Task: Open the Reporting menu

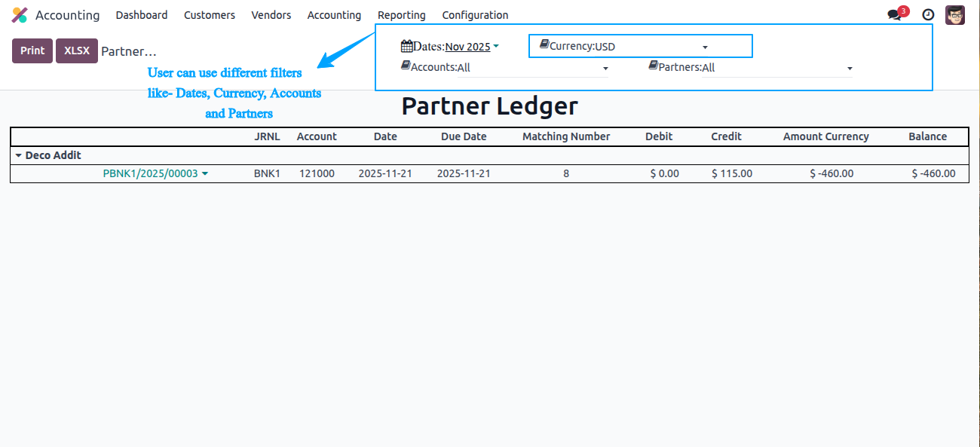Action: click(402, 15)
